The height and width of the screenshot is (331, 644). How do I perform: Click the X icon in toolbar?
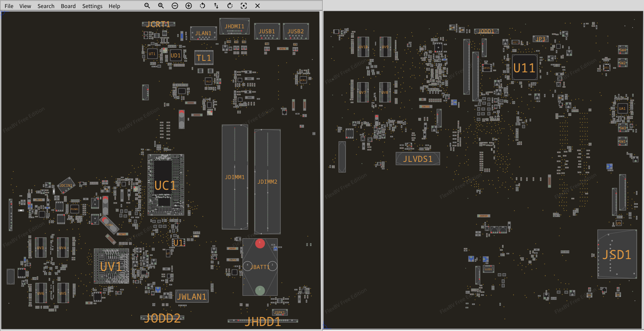pyautogui.click(x=258, y=6)
